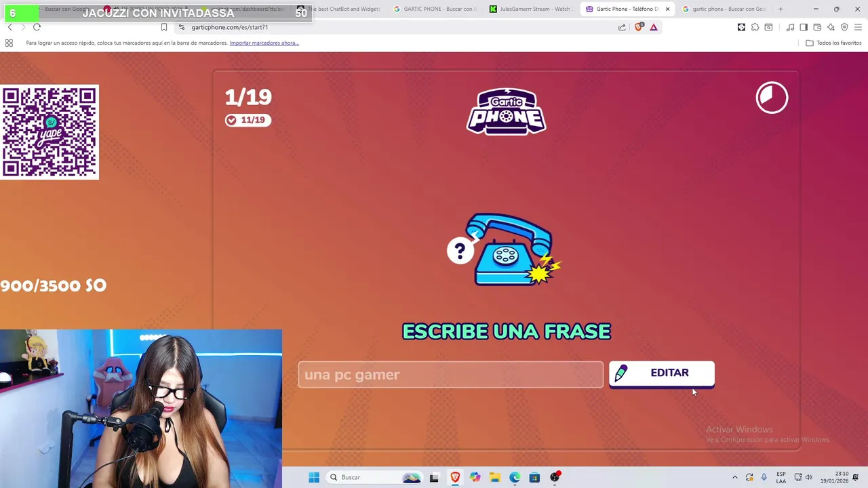Open Microsoft Edge from the taskbar

coord(515,477)
